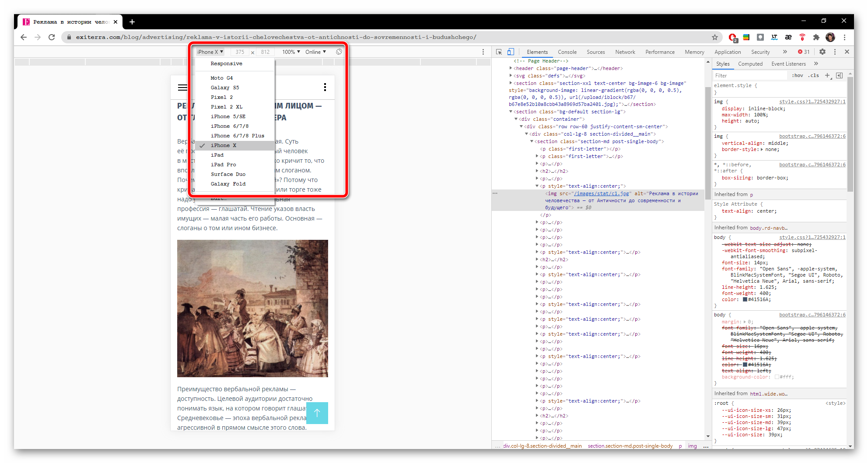Choose Moto G4 device
The image size is (868, 463).
235,78
